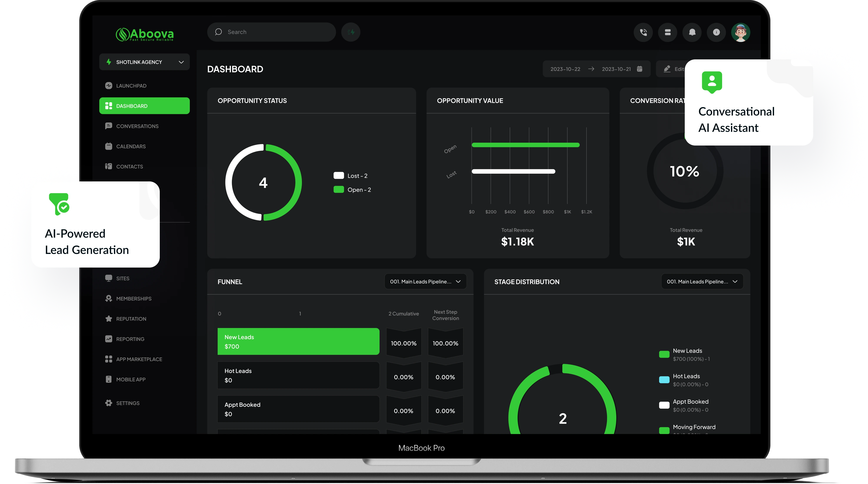868x484 pixels.
Task: Click the Reputation star icon in sidebar
Action: (x=108, y=319)
